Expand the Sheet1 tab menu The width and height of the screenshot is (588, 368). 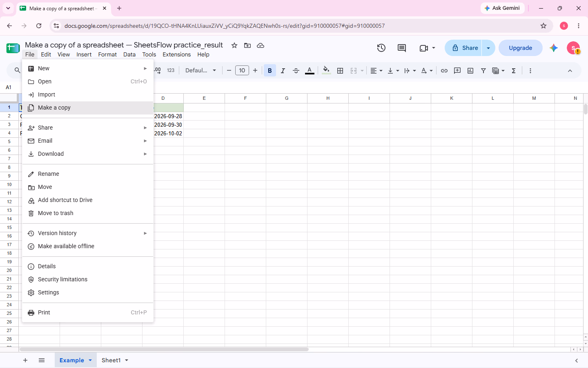point(127,360)
